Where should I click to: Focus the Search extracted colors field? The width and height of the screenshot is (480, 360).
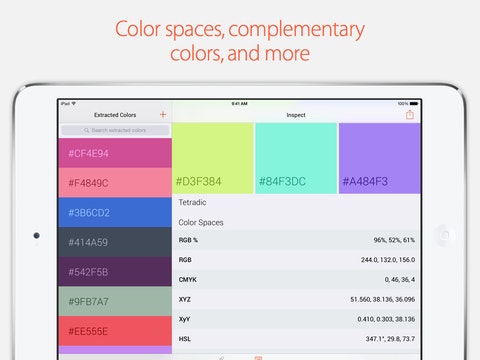click(x=115, y=130)
